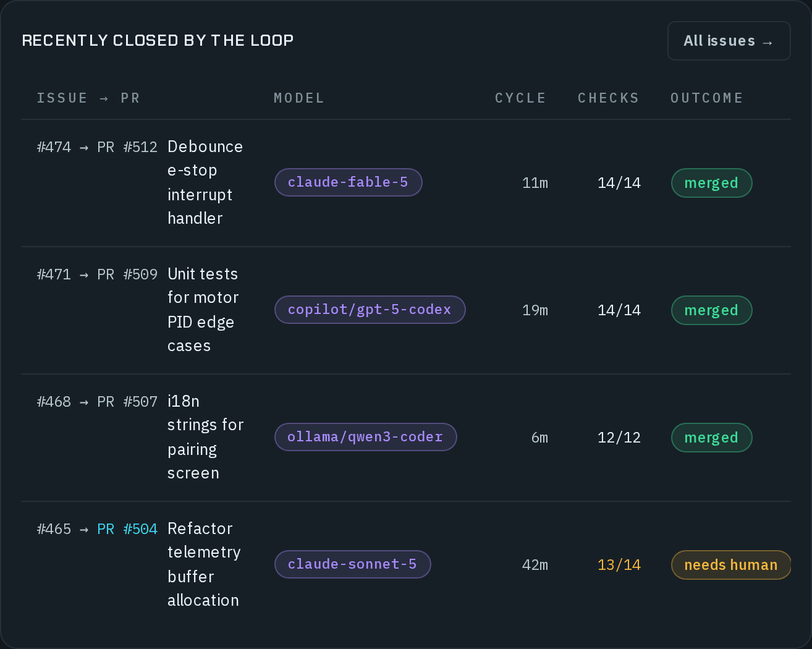Click the CHECKS column header
The image size is (812, 649).
(608, 98)
